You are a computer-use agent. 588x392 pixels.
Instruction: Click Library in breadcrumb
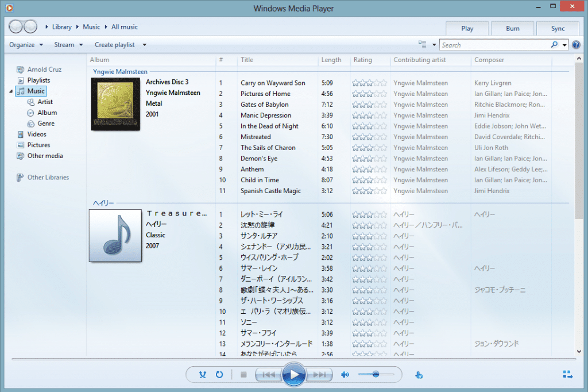(62, 27)
